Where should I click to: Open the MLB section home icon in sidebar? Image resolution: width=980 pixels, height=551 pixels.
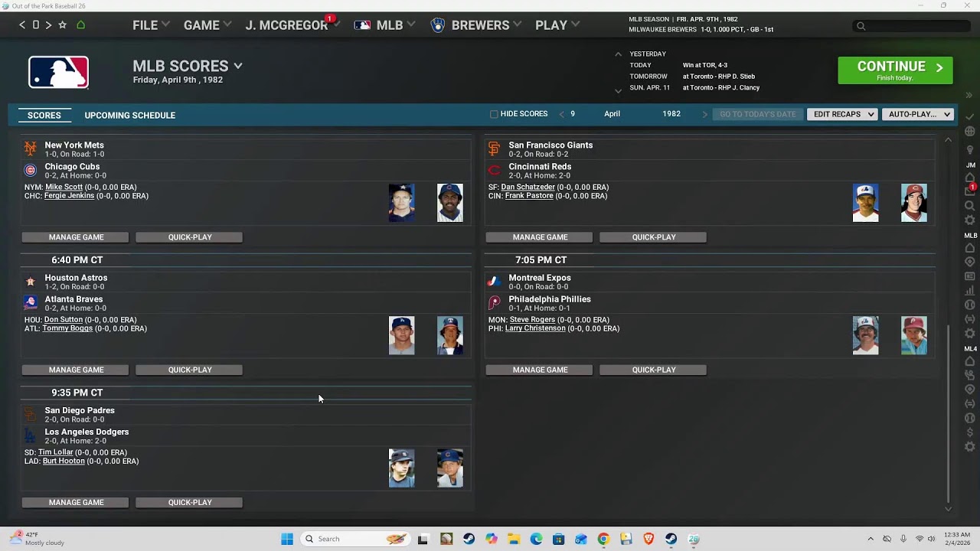970,249
